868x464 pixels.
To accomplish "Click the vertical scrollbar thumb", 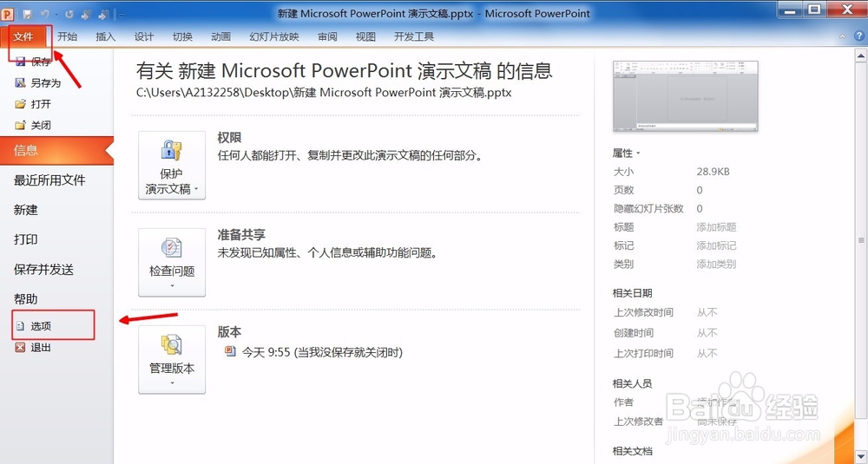I will [x=861, y=240].
